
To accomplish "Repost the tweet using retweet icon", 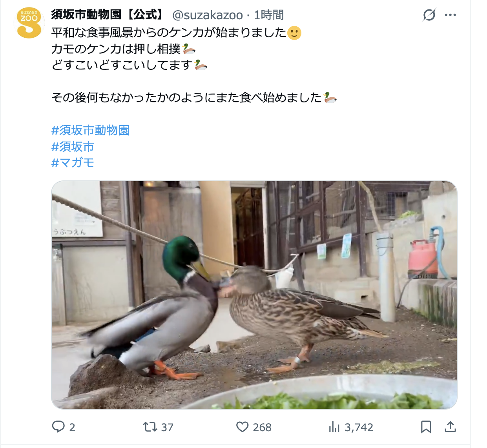I will click(x=150, y=427).
